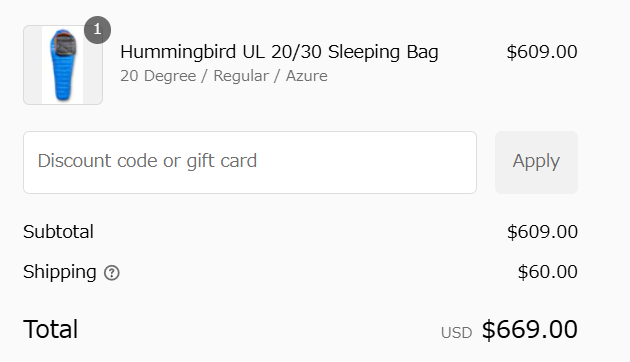Viewport: 630px width, 362px height.
Task: Click 'Sleeping Bag' words in product title
Action: 383,52
